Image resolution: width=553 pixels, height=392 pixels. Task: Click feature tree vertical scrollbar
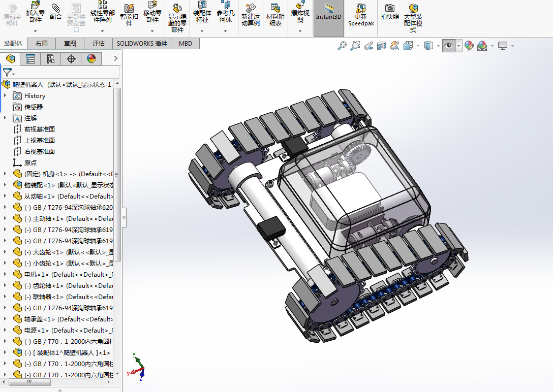(117, 174)
